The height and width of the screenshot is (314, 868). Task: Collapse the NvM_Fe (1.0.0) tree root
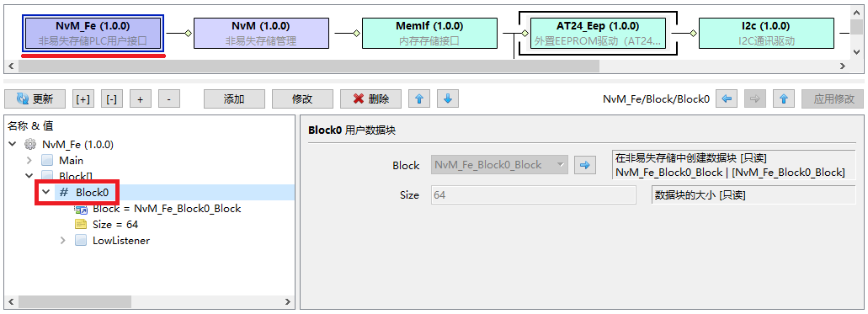[x=12, y=145]
